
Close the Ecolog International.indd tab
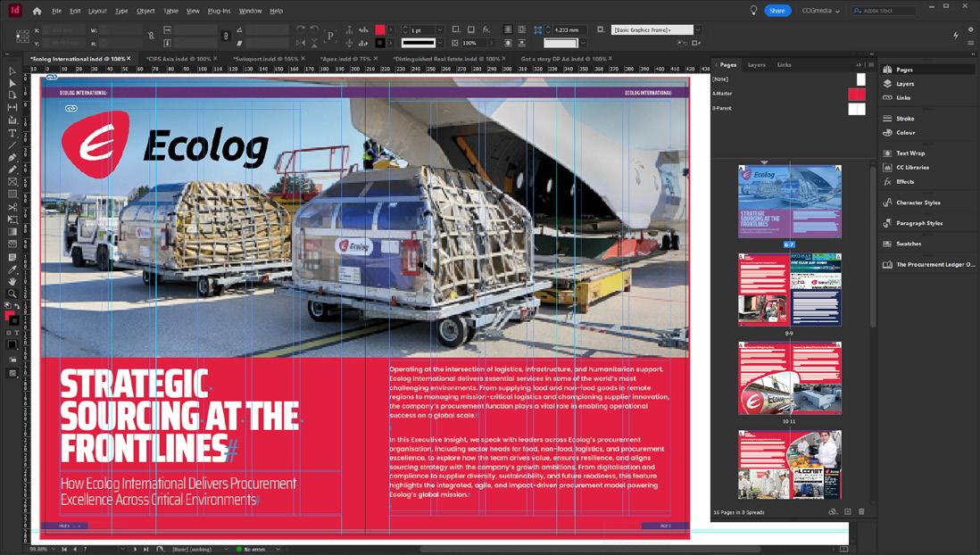[129, 59]
